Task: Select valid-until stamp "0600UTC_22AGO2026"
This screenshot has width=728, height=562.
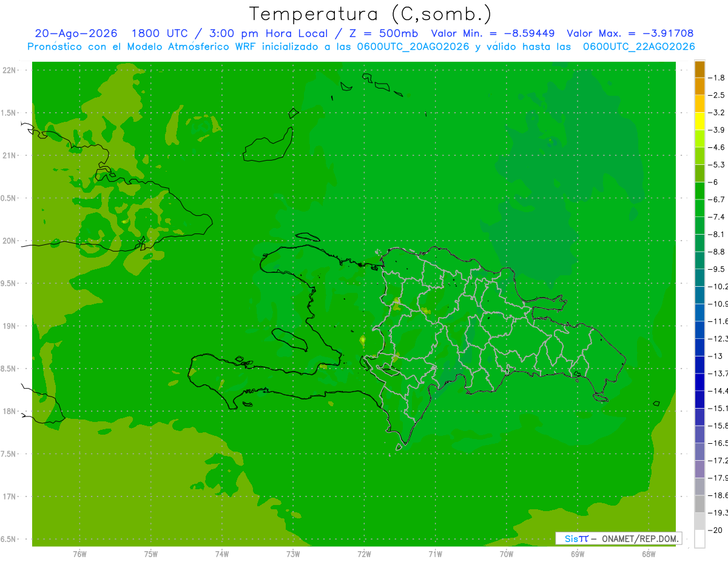Action: [639, 46]
